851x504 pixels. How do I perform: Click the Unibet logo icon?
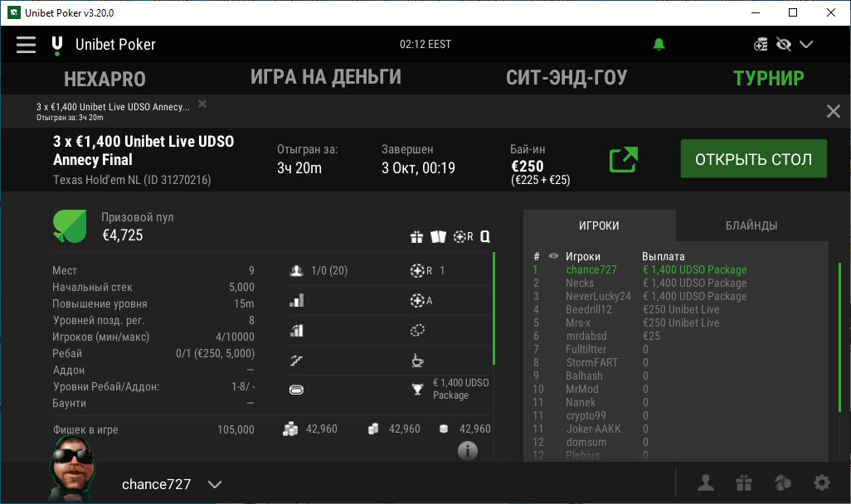pyautogui.click(x=57, y=46)
